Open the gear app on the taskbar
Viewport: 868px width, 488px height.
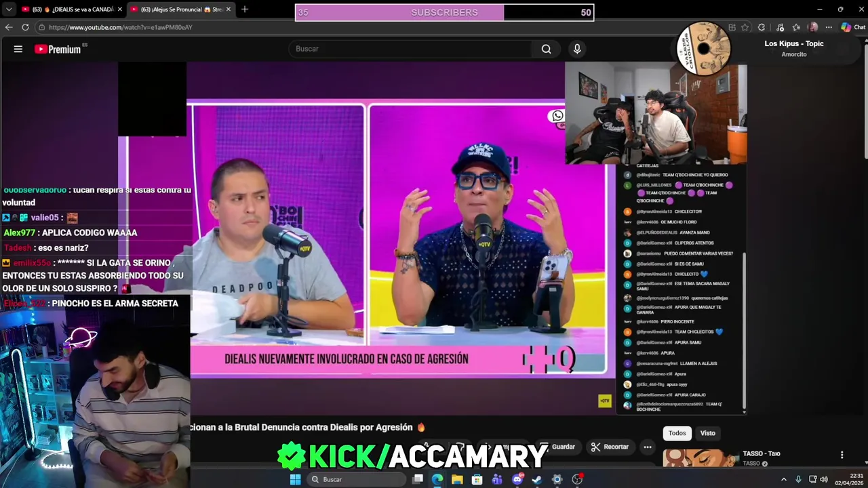click(x=557, y=479)
